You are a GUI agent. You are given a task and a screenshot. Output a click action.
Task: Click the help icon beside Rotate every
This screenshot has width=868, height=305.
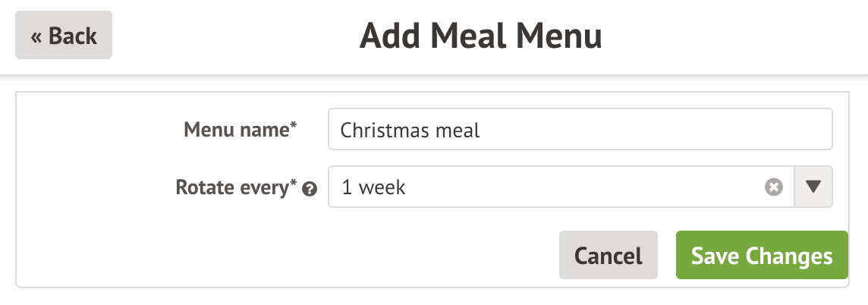[309, 189]
